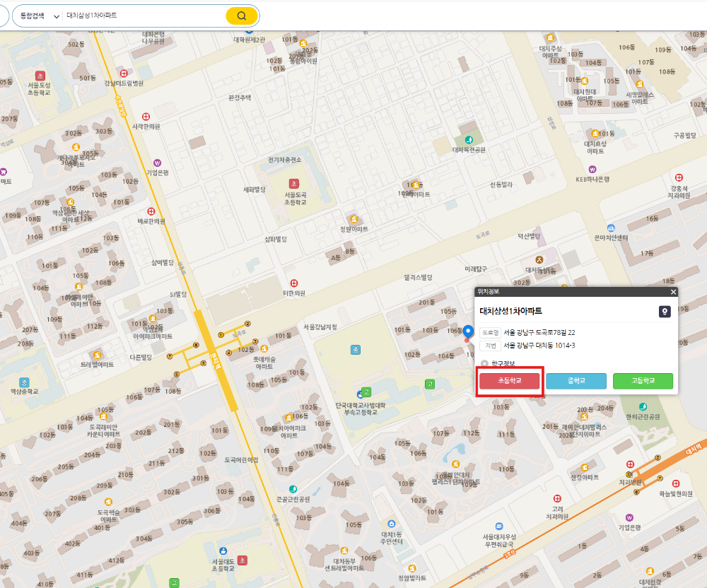The width and height of the screenshot is (707, 588).
Task: Click the 미래탑구 map label
Action: [476, 269]
